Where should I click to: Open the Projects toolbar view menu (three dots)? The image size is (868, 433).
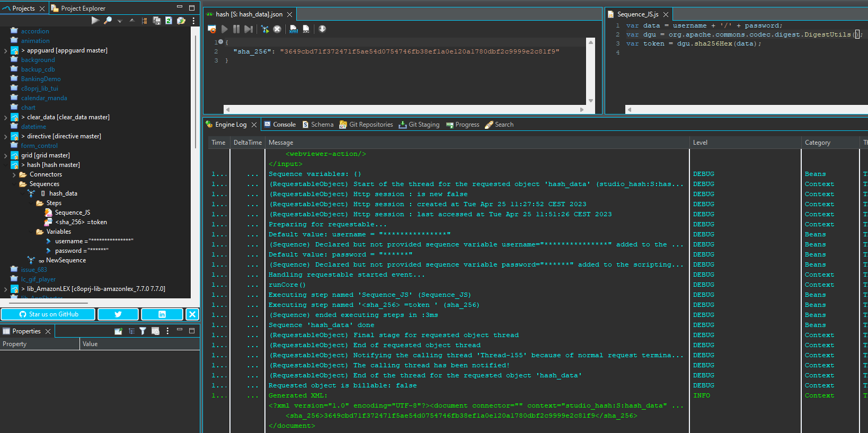(193, 21)
